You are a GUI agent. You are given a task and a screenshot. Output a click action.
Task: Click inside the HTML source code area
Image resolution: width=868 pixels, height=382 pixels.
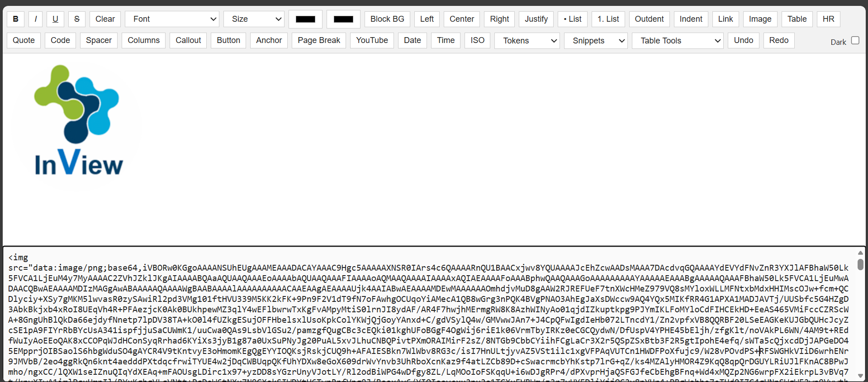click(x=429, y=314)
